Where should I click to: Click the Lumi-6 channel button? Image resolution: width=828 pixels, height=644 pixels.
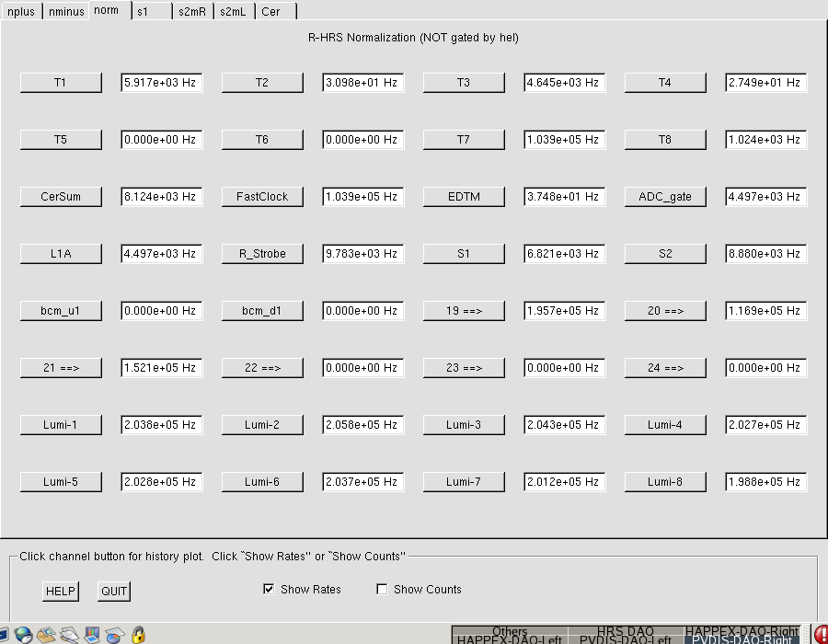(x=262, y=481)
